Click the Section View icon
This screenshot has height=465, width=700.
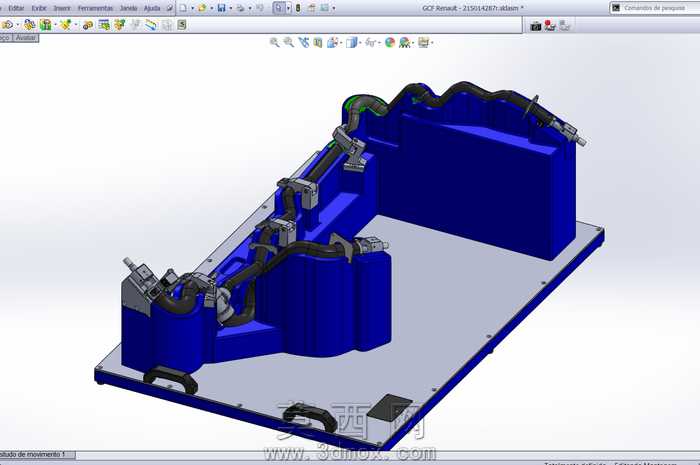(x=318, y=42)
